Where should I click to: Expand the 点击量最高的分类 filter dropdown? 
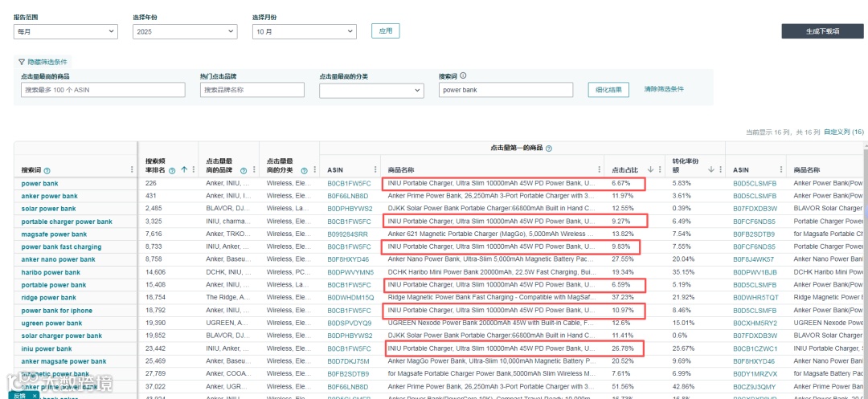coord(371,91)
